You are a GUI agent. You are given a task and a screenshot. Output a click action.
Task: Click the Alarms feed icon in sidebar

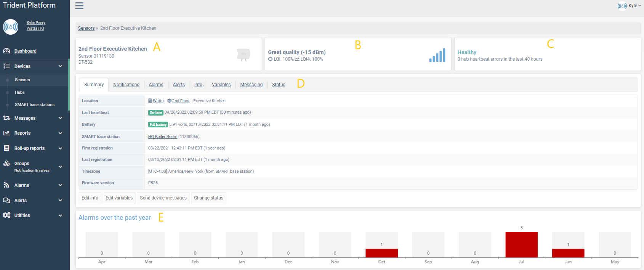tap(6, 185)
